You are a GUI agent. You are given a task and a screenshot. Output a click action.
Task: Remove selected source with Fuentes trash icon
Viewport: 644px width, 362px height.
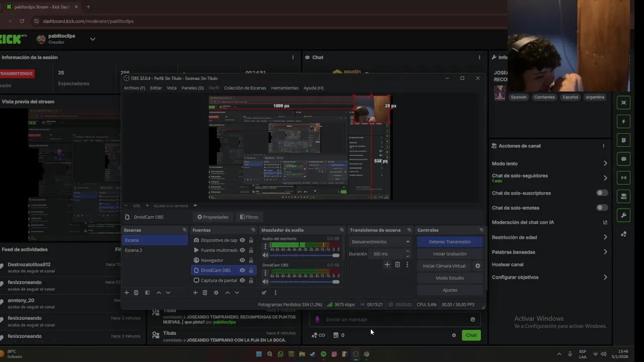tap(205, 293)
